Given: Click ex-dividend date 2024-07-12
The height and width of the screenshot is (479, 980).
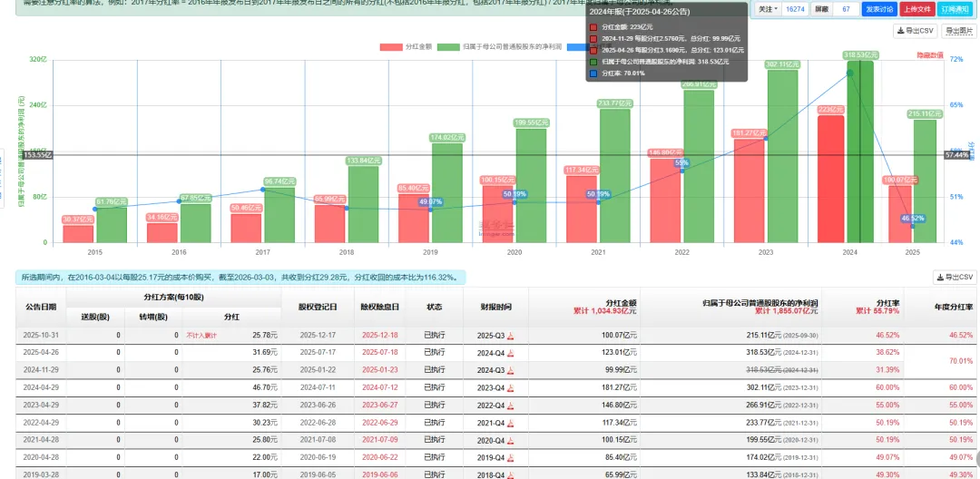Looking at the screenshot, I should pos(379,387).
